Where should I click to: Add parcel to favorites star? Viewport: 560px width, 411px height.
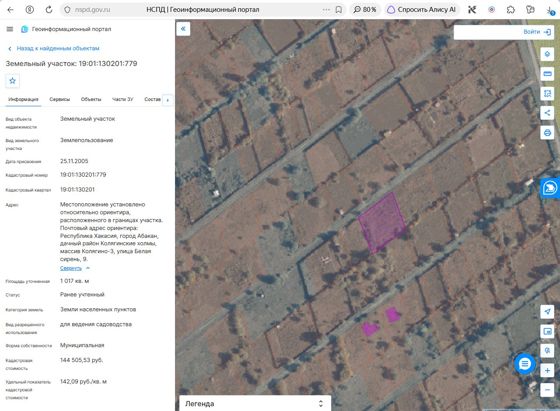pyautogui.click(x=12, y=81)
